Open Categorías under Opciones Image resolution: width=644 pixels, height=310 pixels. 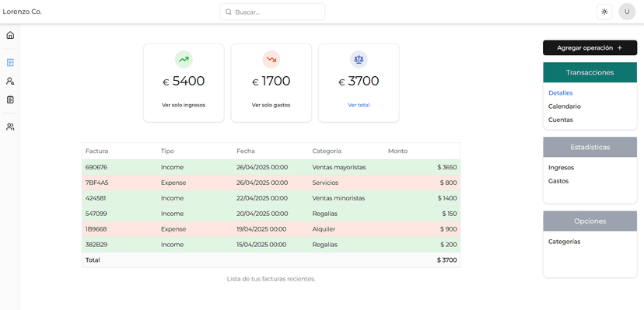click(x=565, y=242)
